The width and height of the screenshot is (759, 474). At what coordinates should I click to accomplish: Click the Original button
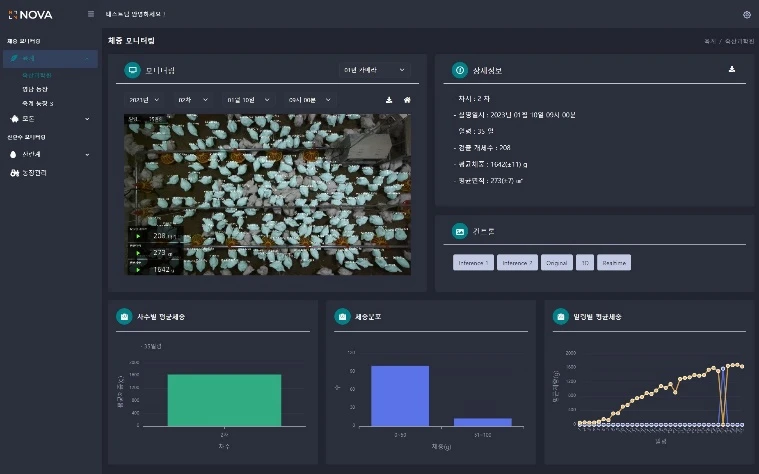[557, 263]
